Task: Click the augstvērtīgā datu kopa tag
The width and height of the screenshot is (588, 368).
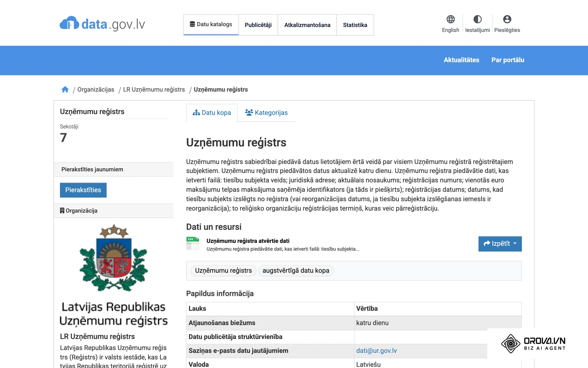Action: click(x=296, y=271)
